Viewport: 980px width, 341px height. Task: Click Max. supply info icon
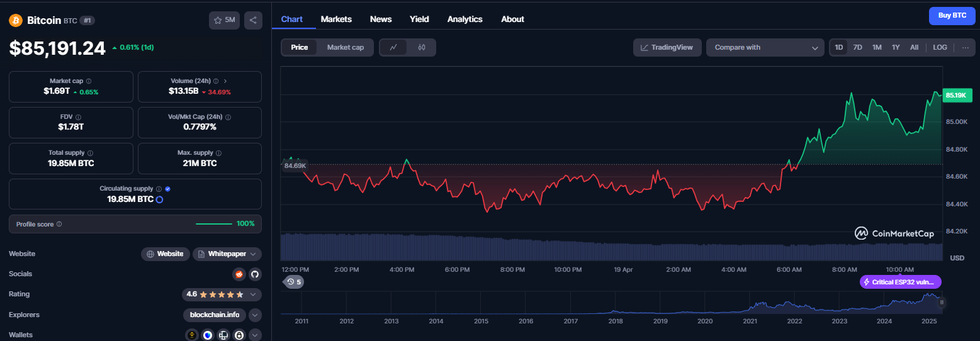[219, 153]
